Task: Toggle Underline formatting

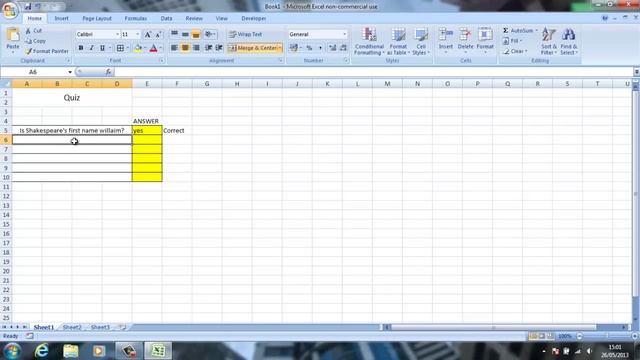Action: [x=102, y=48]
